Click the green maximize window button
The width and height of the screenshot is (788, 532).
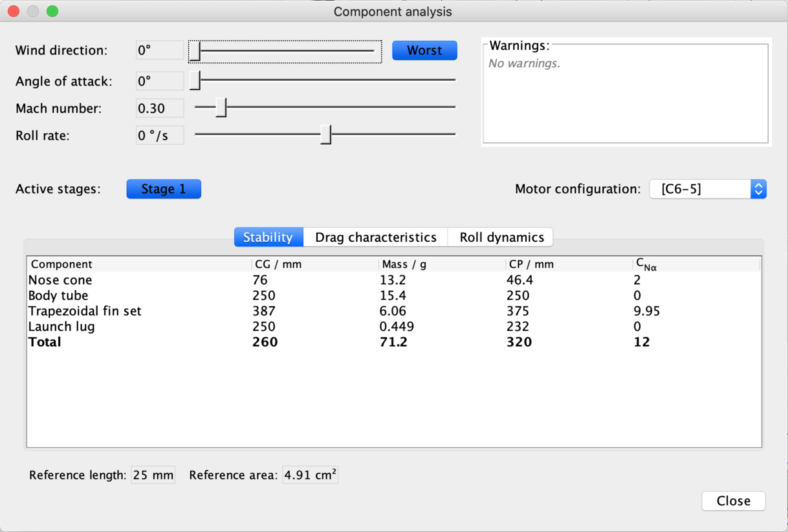click(52, 12)
